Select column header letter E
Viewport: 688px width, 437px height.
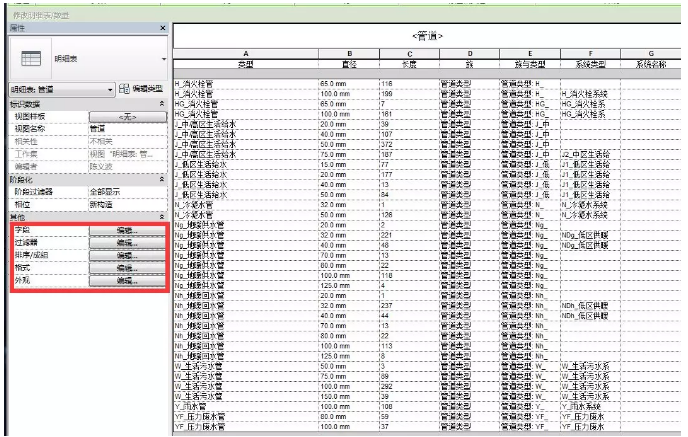pyautogui.click(x=530, y=54)
